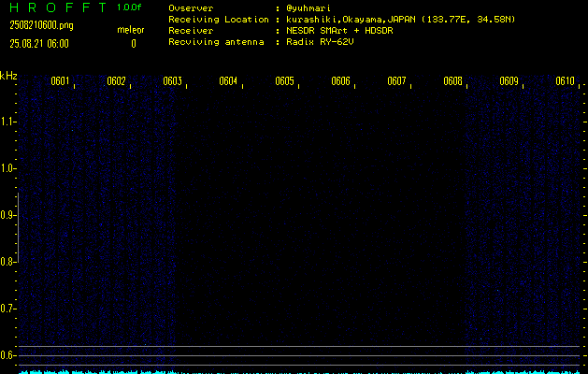Screen dimensions: 588x374
Task: Click the 0604 time marker
Action: (x=228, y=81)
